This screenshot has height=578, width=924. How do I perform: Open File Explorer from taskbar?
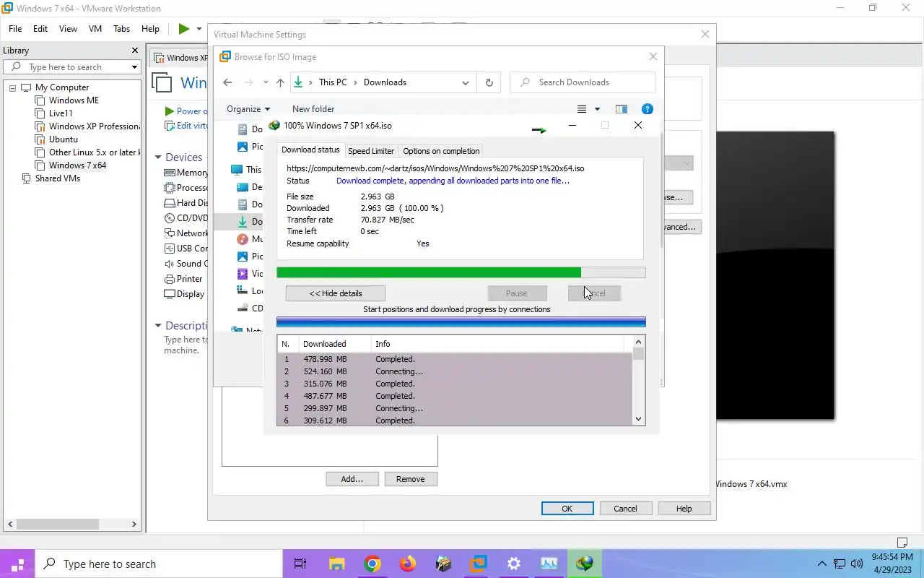(336, 564)
